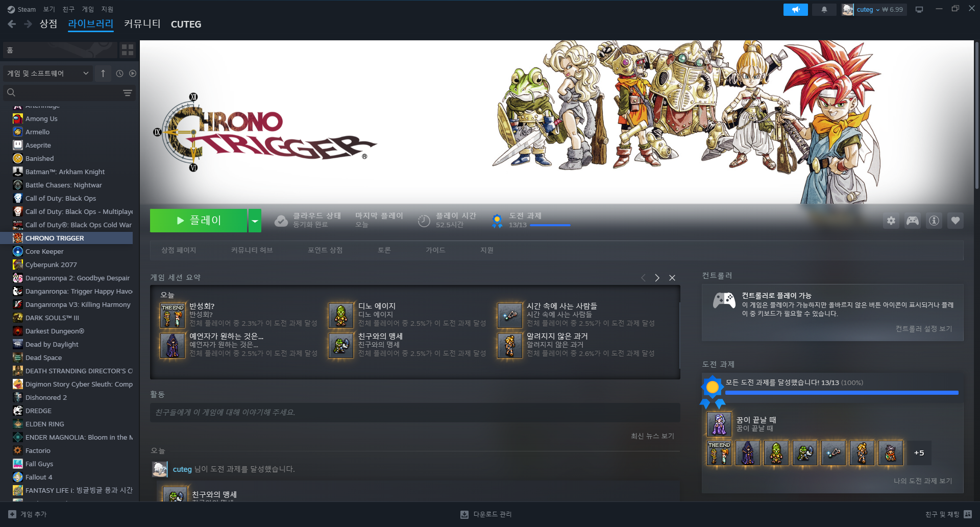
Task: Click the DREDGE game icon
Action: [x=18, y=411]
